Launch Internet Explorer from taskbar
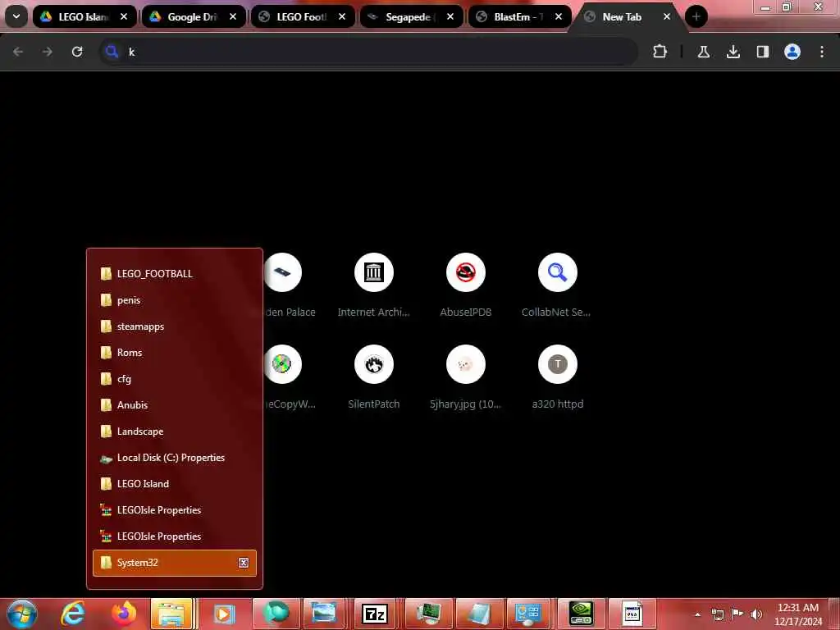 coord(73,614)
